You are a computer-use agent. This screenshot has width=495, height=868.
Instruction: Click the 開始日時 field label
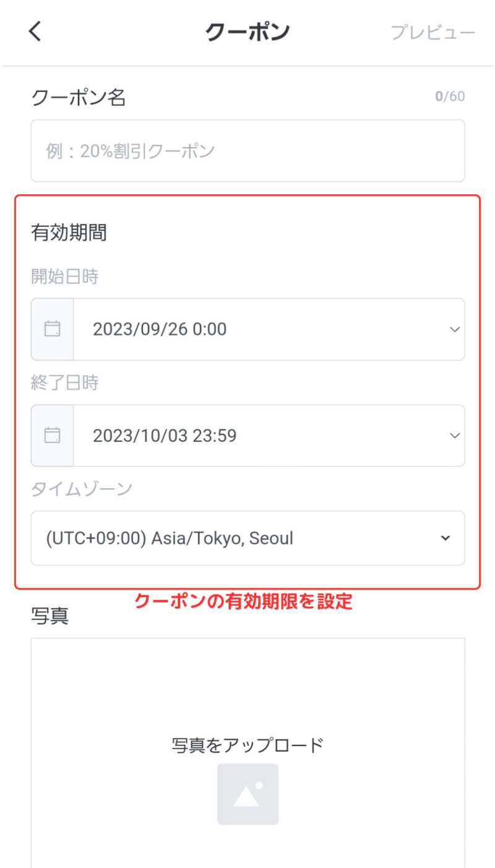pyautogui.click(x=65, y=277)
